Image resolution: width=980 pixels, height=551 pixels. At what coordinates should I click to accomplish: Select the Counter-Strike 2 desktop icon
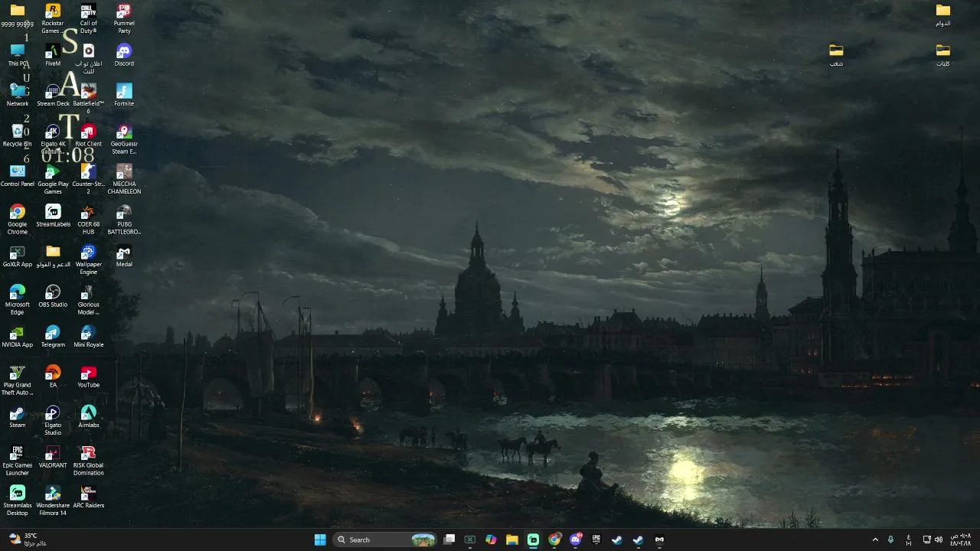pos(88,179)
